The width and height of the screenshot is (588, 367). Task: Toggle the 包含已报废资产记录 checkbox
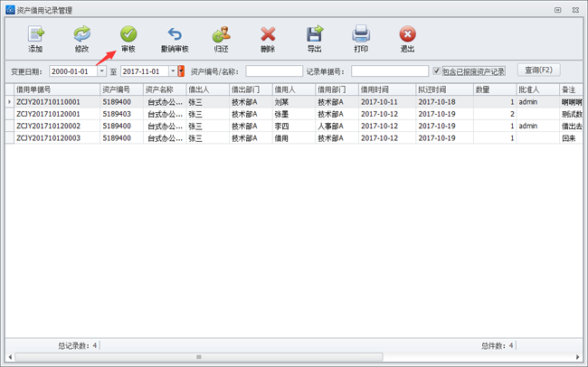[x=437, y=71]
